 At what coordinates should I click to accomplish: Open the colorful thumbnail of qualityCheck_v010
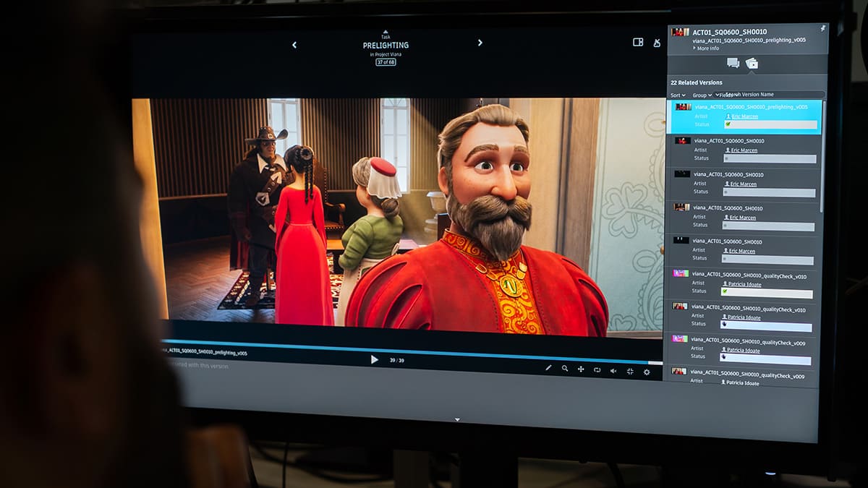click(681, 273)
